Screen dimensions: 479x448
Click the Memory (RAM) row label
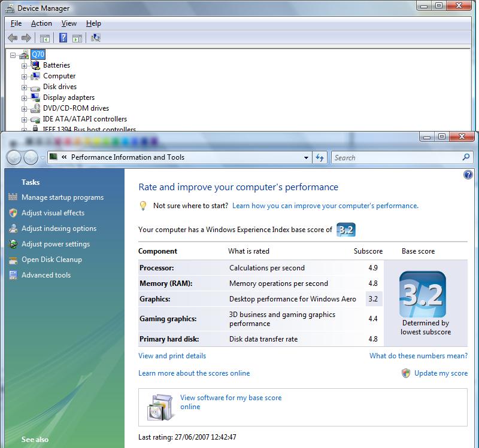tap(166, 284)
